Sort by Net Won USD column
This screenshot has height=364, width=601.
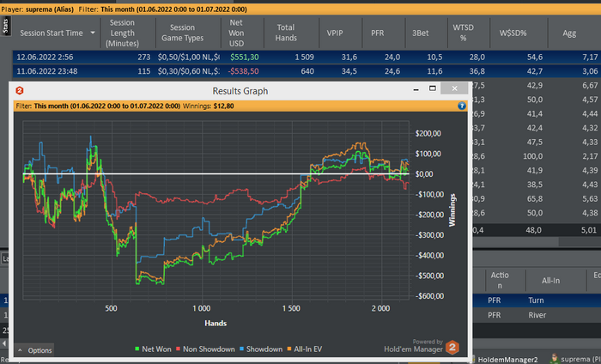coord(236,33)
